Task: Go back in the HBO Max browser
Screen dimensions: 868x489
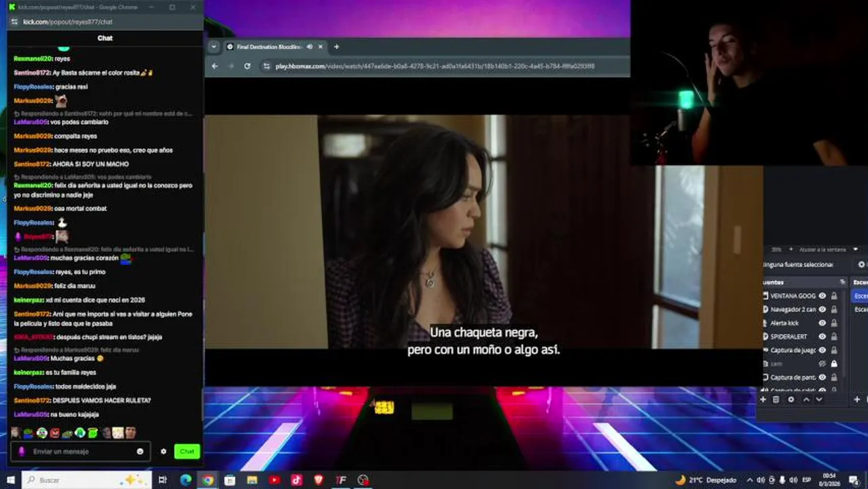Action: [215, 66]
